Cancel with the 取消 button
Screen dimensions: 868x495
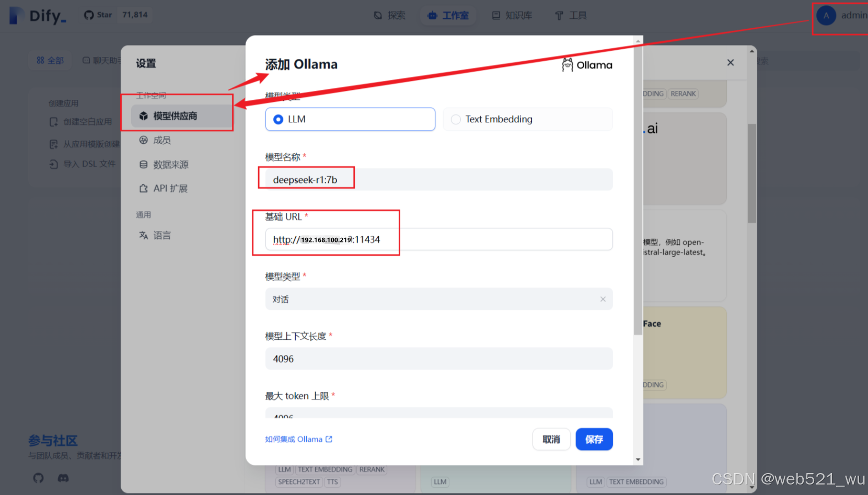551,439
